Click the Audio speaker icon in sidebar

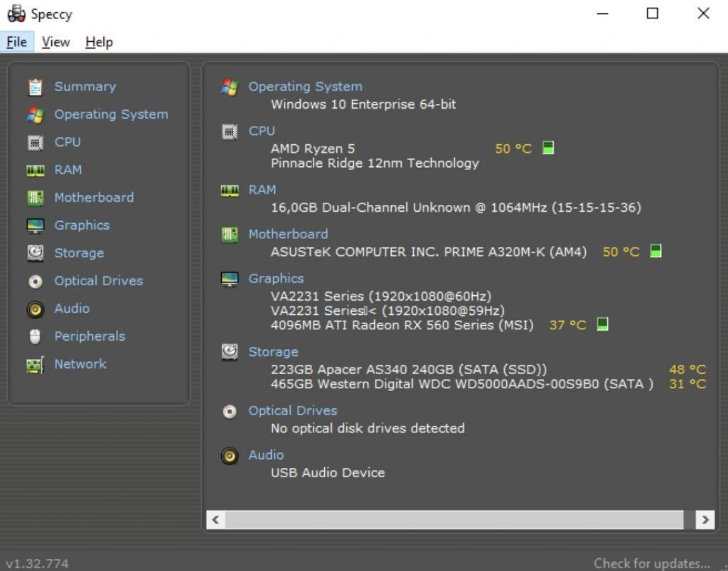tap(36, 309)
